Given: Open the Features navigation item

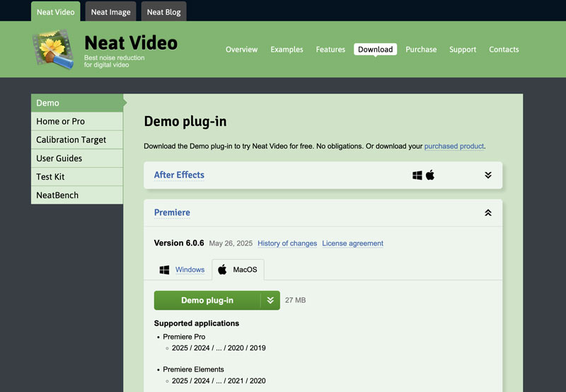Looking at the screenshot, I should click(330, 50).
